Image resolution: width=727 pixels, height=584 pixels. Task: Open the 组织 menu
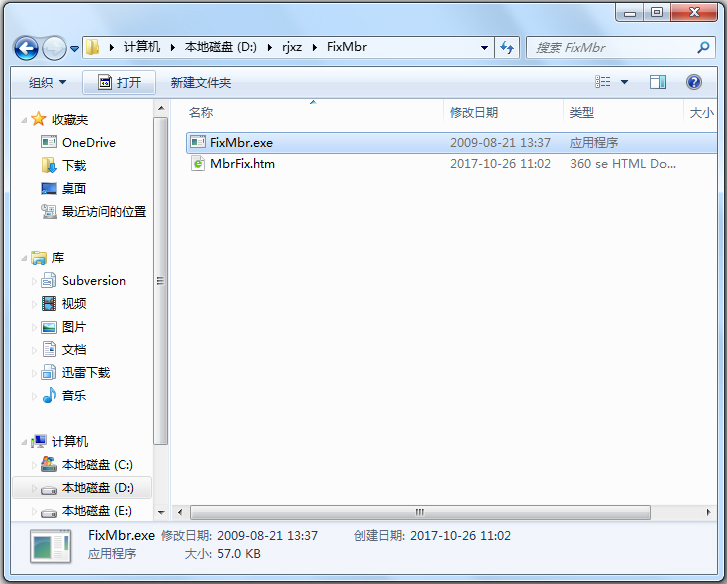(47, 83)
